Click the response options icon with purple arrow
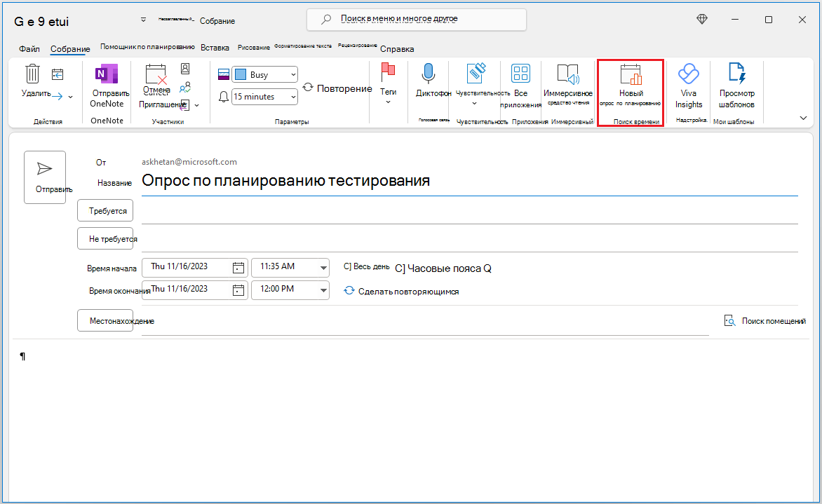The image size is (822, 504). tap(184, 104)
